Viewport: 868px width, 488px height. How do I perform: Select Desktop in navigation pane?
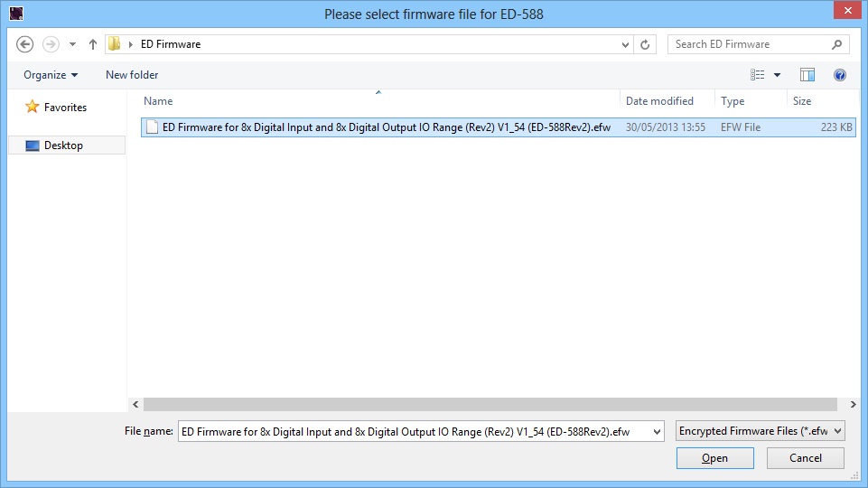68,145
